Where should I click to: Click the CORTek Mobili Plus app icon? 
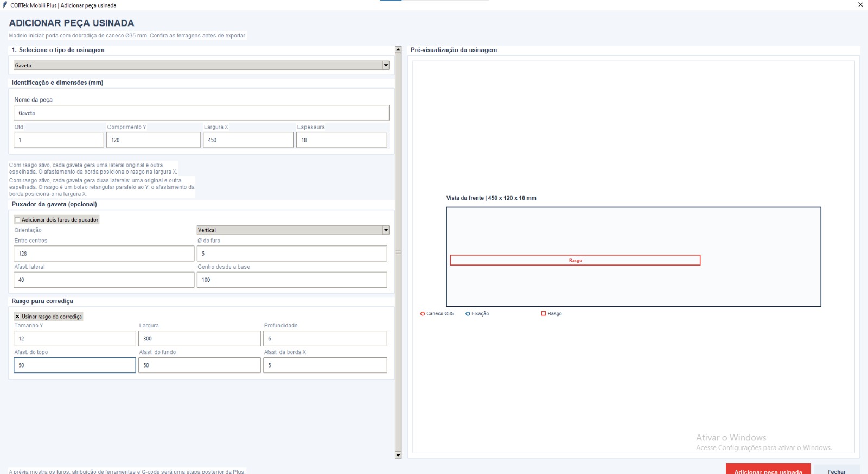pos(5,5)
